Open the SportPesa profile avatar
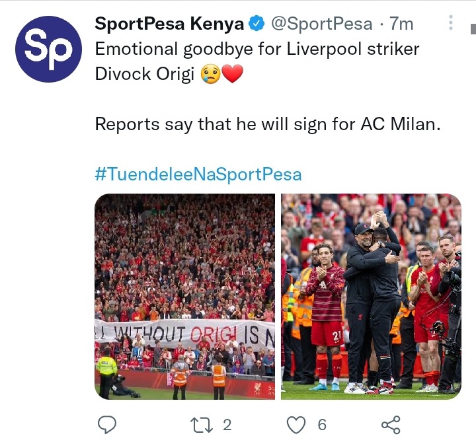Screen dimensions: 476x448 point(48,49)
